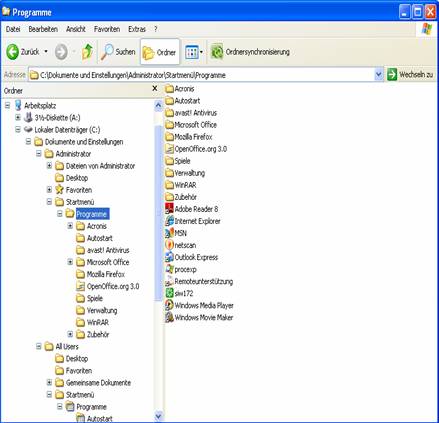Select the Adobe Reader 8 shortcut icon
The image size is (439, 423).
169,209
